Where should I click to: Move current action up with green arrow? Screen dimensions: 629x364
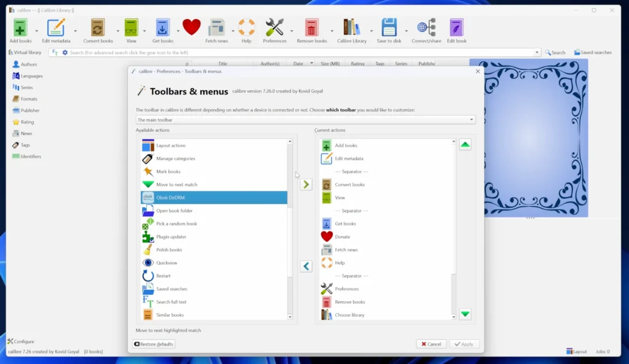click(x=465, y=145)
